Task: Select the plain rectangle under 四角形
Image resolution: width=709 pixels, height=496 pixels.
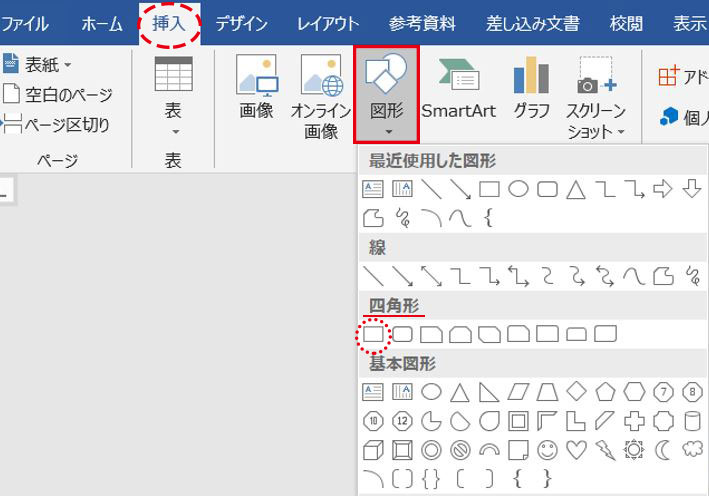Action: pyautogui.click(x=373, y=334)
